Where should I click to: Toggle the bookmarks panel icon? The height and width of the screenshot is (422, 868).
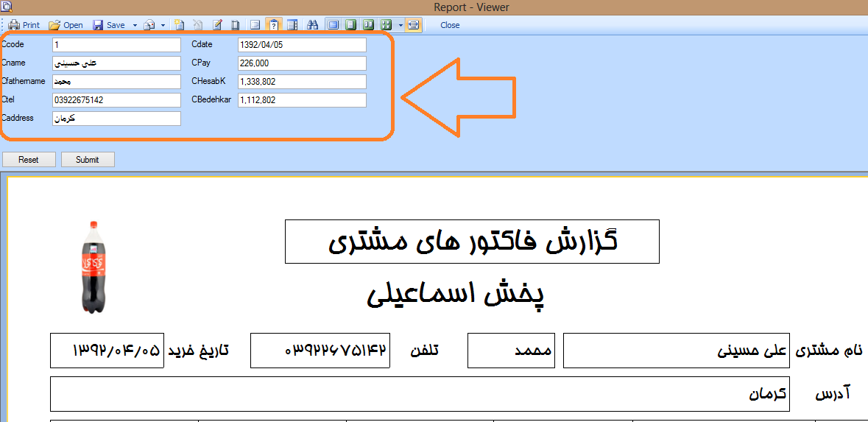point(255,25)
